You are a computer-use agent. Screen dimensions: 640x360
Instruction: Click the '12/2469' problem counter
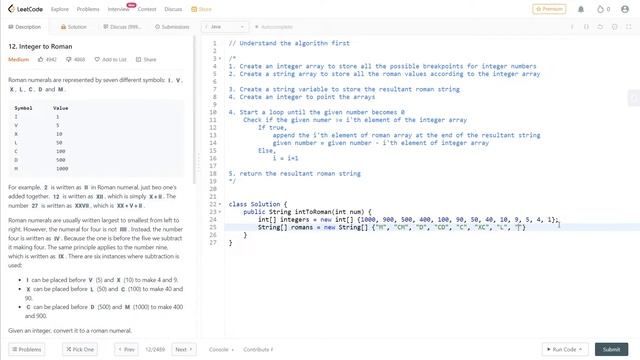(155, 349)
